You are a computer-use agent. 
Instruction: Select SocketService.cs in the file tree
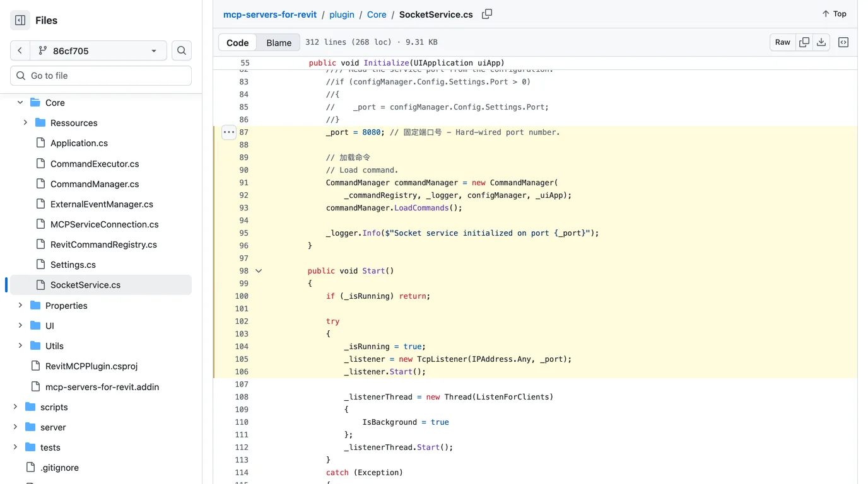coord(101,285)
